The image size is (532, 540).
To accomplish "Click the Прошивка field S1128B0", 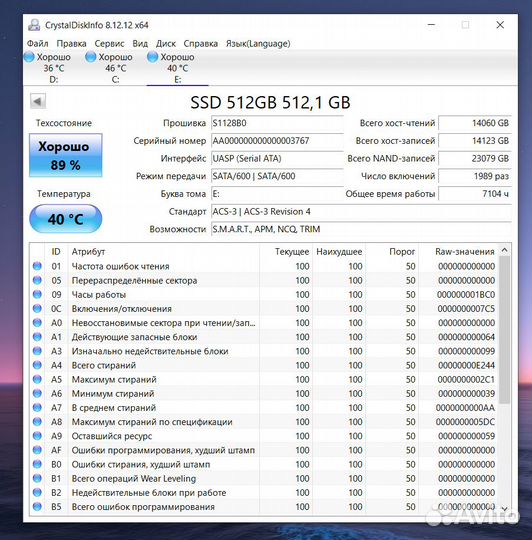I will [277, 123].
